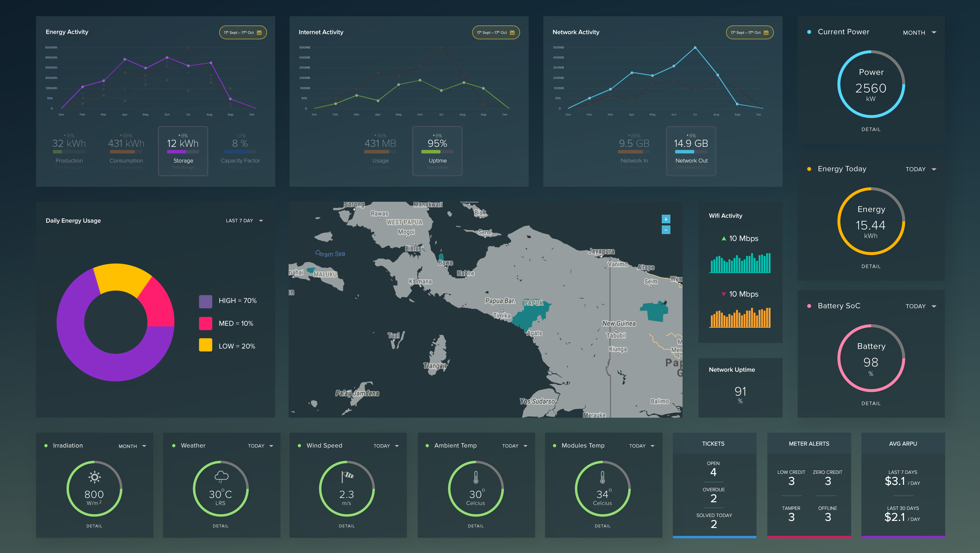Viewport: 980px width, 553px height.
Task: Open DETAIL under Energy Today gauge
Action: [871, 266]
